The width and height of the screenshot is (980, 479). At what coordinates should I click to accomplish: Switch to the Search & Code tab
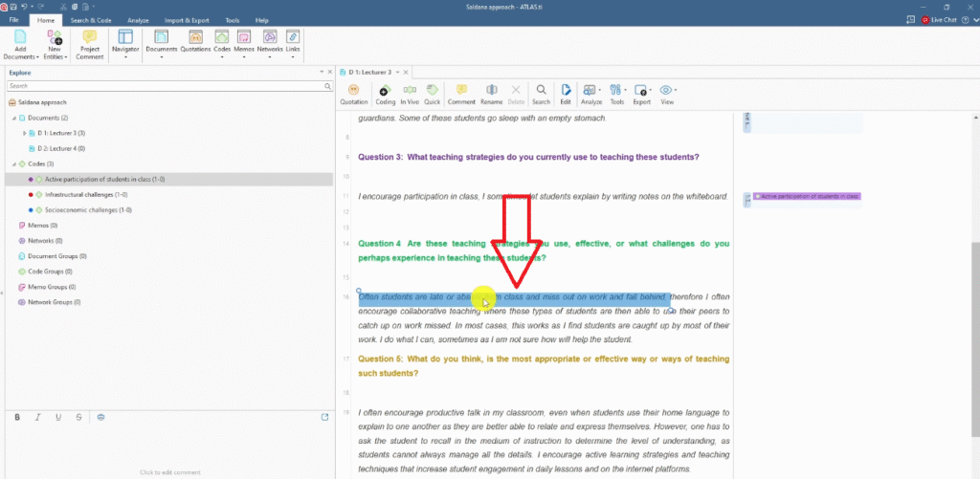point(90,20)
